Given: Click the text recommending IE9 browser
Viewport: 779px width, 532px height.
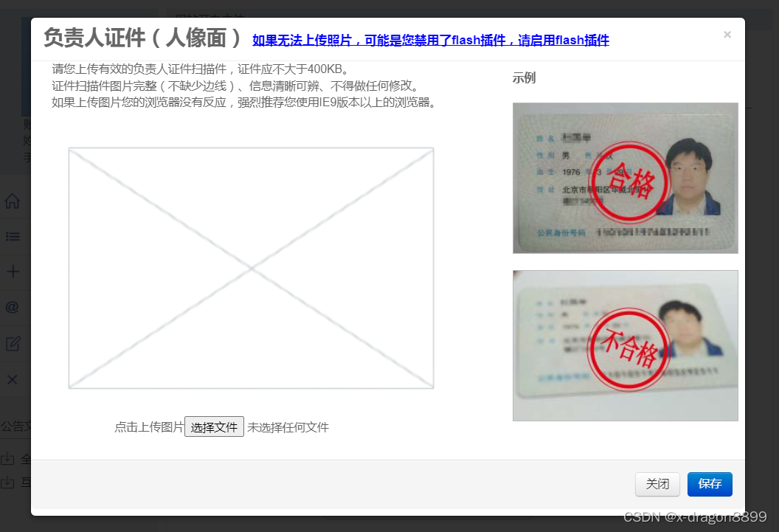Looking at the screenshot, I should click(x=244, y=103).
